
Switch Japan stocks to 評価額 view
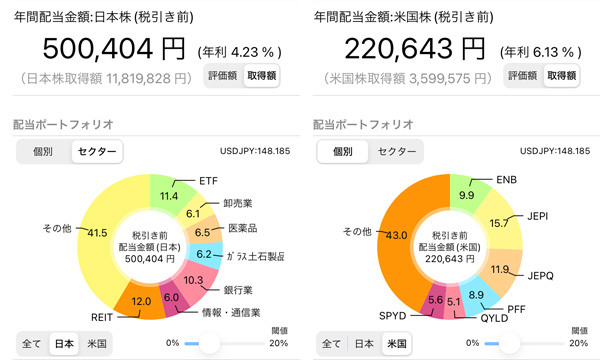(x=223, y=76)
